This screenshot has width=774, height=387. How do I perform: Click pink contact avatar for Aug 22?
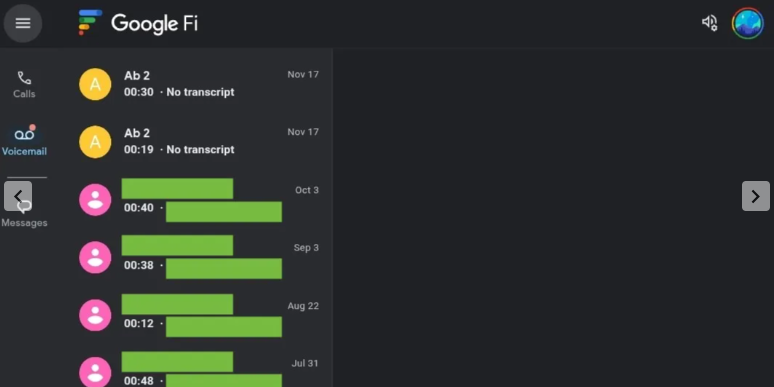tap(95, 315)
